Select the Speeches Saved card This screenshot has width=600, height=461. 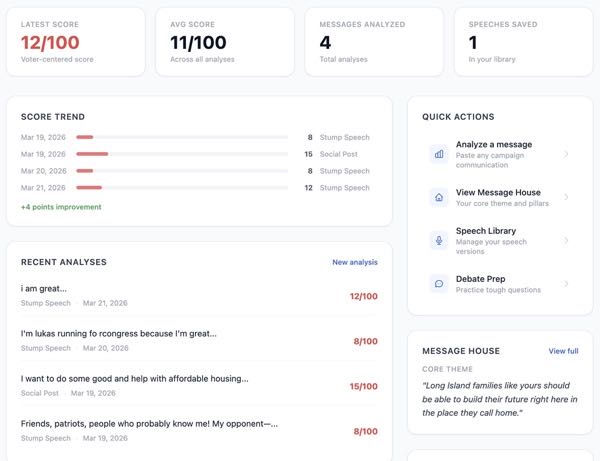[x=523, y=42]
